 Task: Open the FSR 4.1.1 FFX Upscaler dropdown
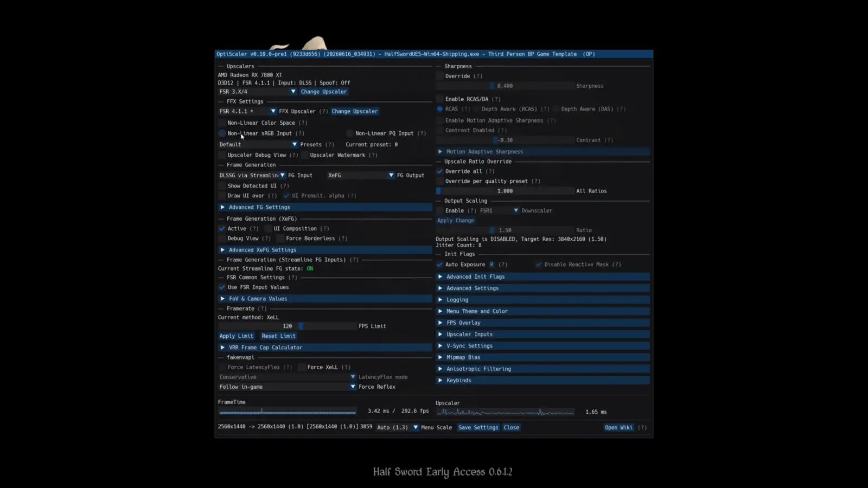pyautogui.click(x=247, y=111)
